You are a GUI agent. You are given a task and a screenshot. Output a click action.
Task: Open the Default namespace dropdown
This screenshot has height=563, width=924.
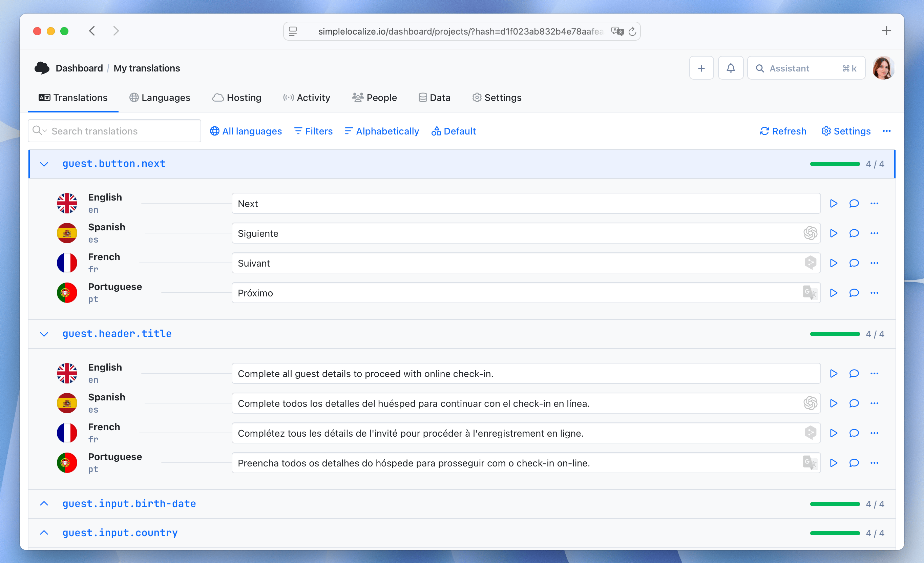454,131
